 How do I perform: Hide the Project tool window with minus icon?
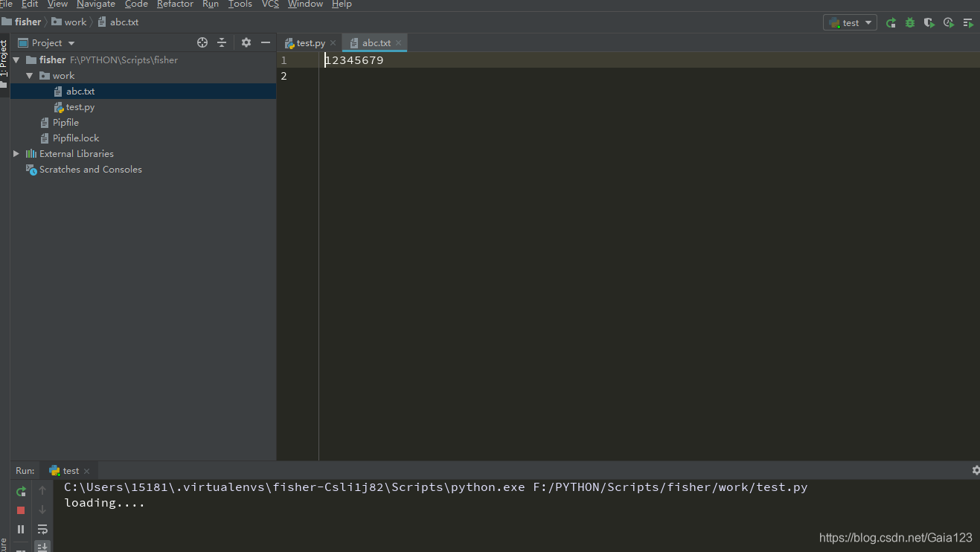[x=266, y=43]
